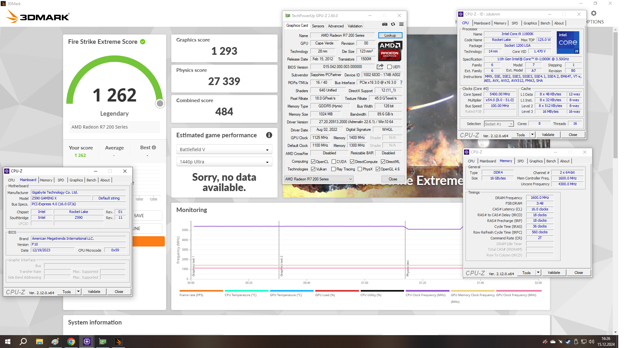
Task: Open the GPU-Z hamburger menu icon
Action: pyautogui.click(x=401, y=24)
